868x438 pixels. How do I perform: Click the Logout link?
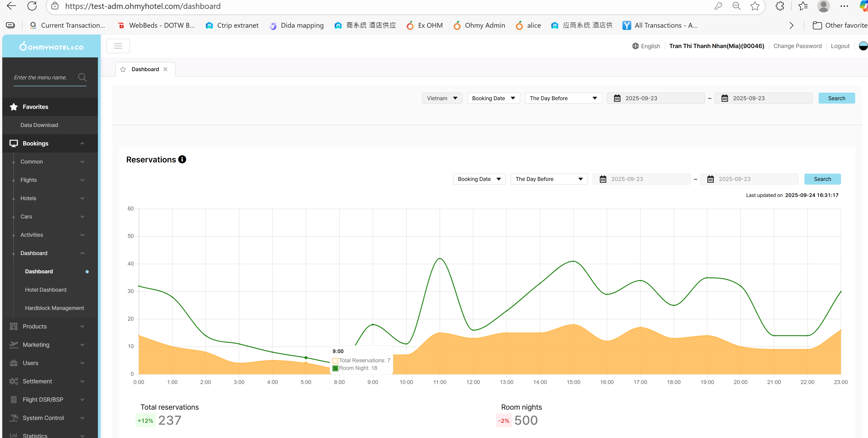click(840, 46)
